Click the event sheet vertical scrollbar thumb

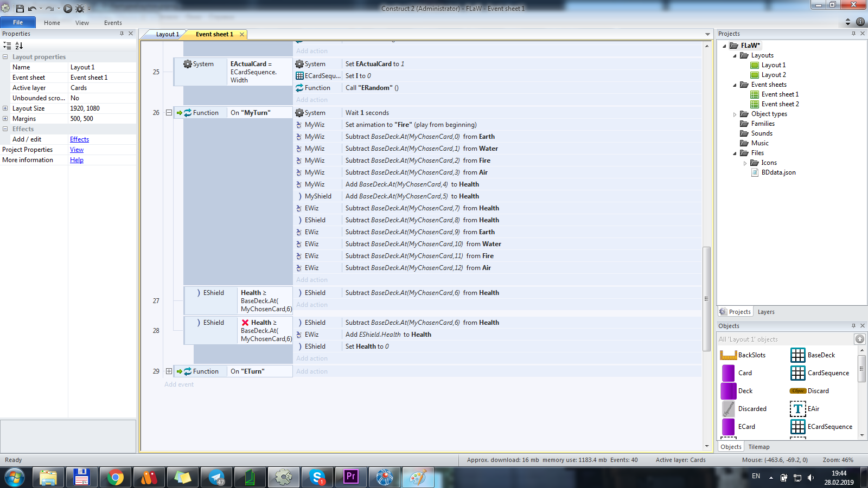tap(706, 298)
